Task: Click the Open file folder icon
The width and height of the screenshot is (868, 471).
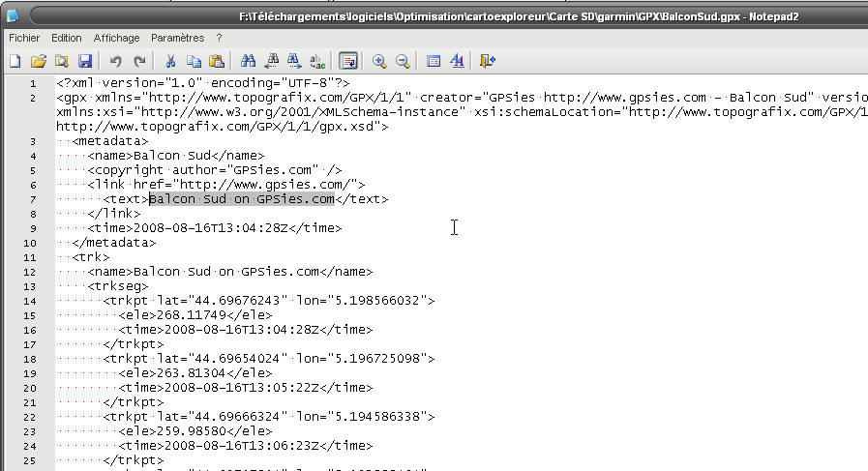Action: 39,61
